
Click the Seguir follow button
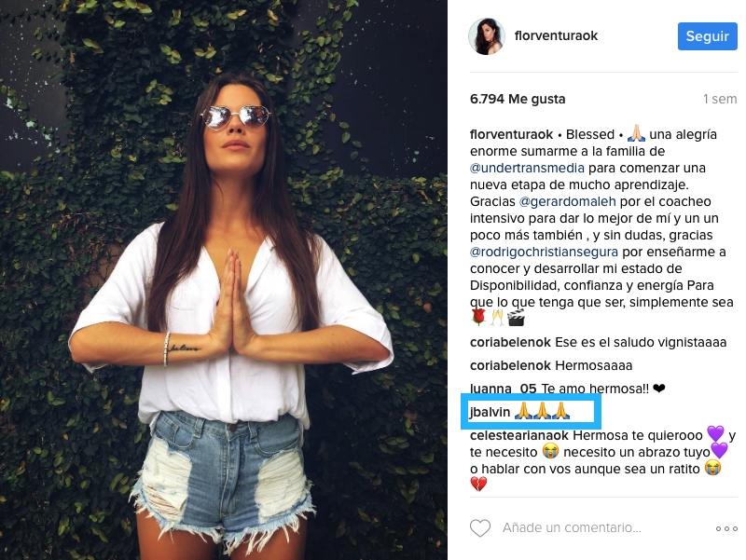tap(707, 36)
